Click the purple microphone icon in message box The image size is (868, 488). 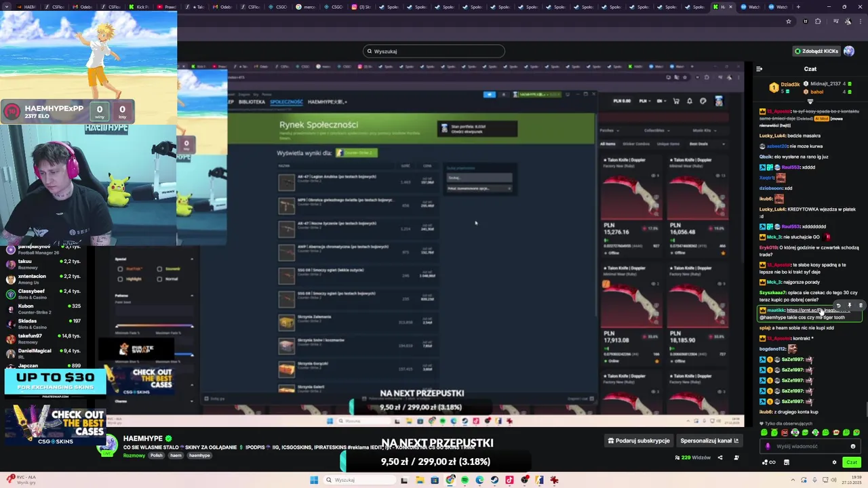tap(768, 446)
